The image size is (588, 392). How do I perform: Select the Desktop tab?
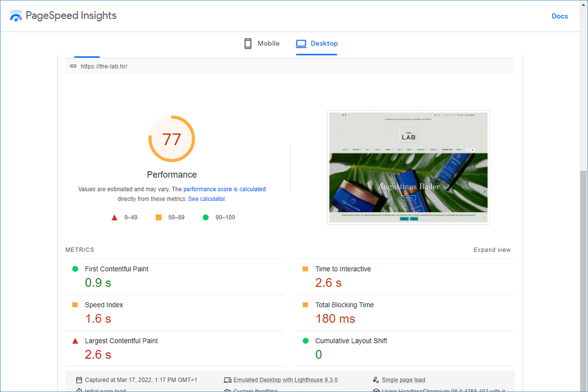click(x=317, y=44)
